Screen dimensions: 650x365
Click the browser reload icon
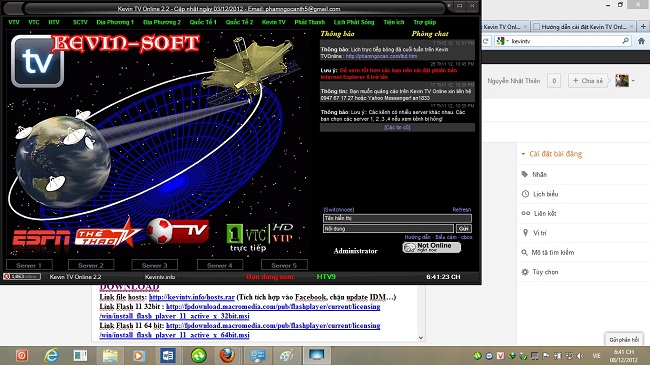[485, 41]
